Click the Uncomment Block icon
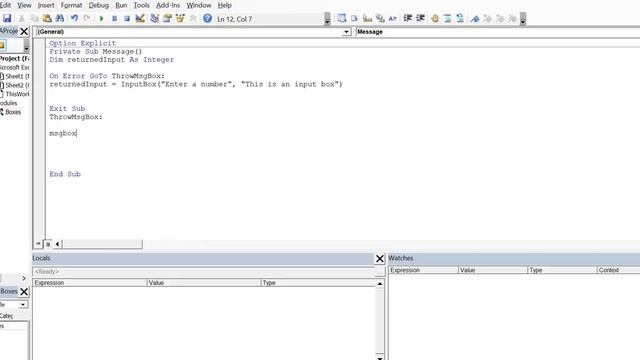 coord(460,18)
